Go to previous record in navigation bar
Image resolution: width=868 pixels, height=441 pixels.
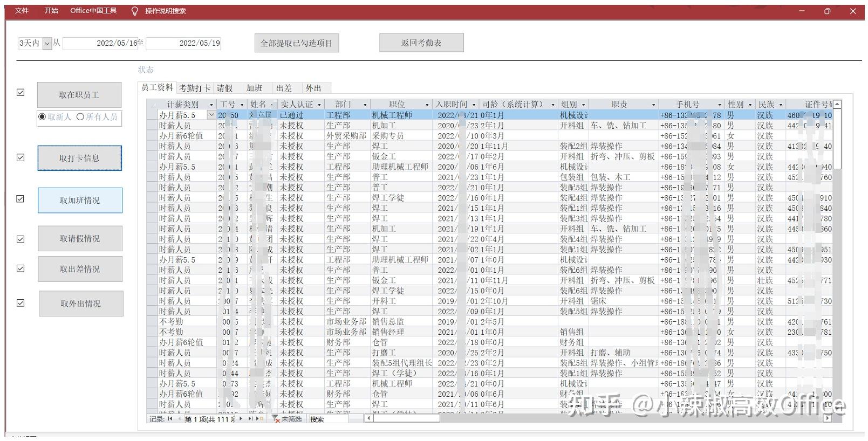(x=179, y=419)
